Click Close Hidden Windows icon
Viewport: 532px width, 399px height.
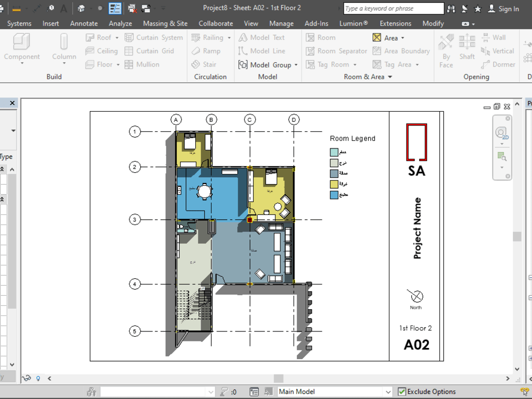pyautogui.click(x=132, y=9)
